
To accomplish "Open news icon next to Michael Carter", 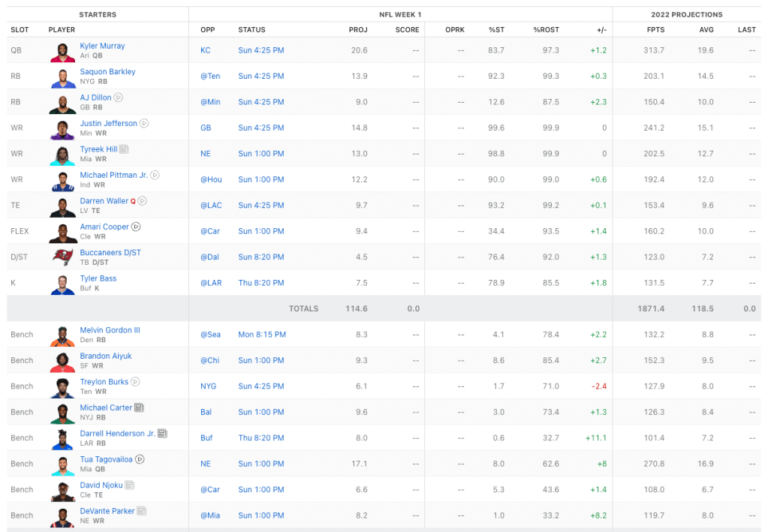I will (139, 407).
